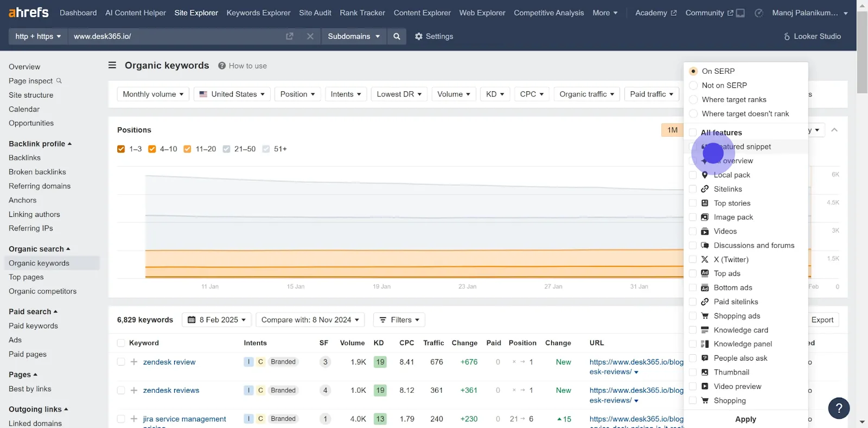Open the Intents filter dropdown
Image resolution: width=868 pixels, height=428 pixels.
click(x=346, y=94)
